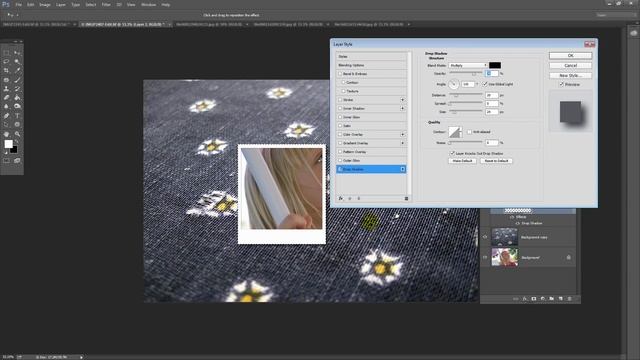Open the File menu
The width and height of the screenshot is (640, 360).
click(x=18, y=5)
